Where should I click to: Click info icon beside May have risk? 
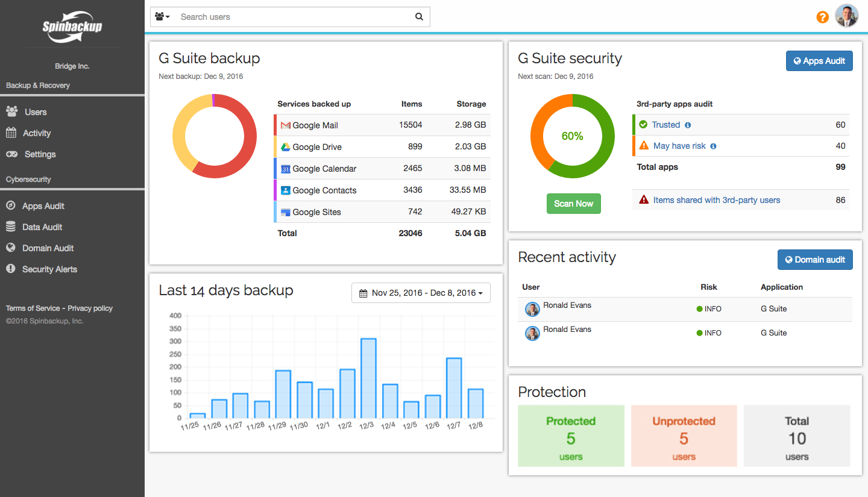[x=713, y=146]
